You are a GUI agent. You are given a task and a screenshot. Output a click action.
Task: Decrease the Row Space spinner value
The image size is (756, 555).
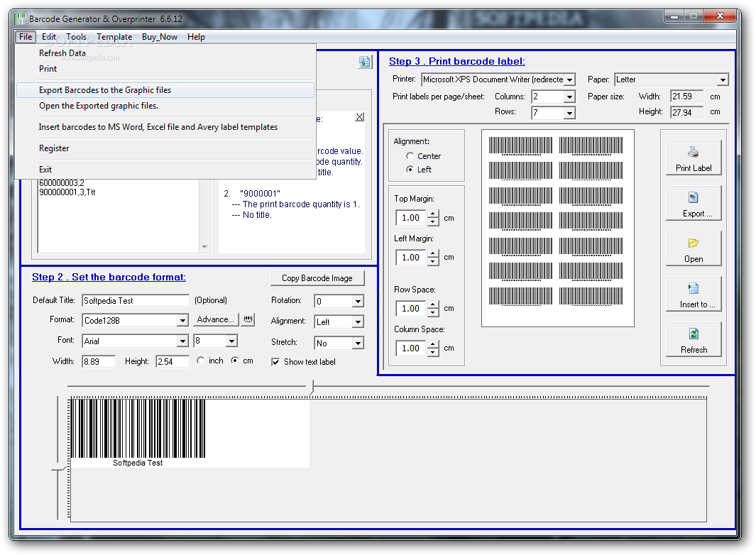point(433,312)
